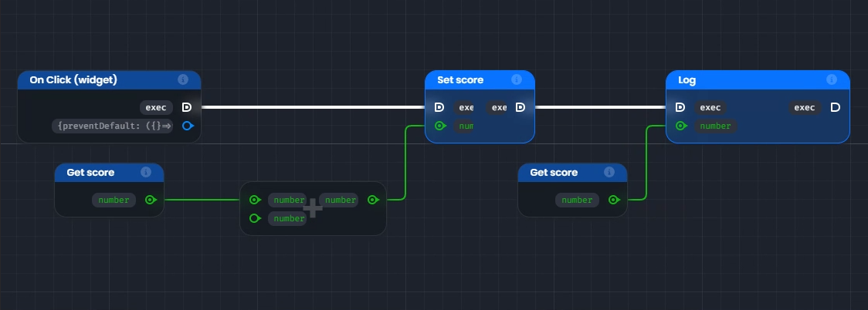
Task: Click unconnected exec output pin on Log node
Action: (836, 107)
